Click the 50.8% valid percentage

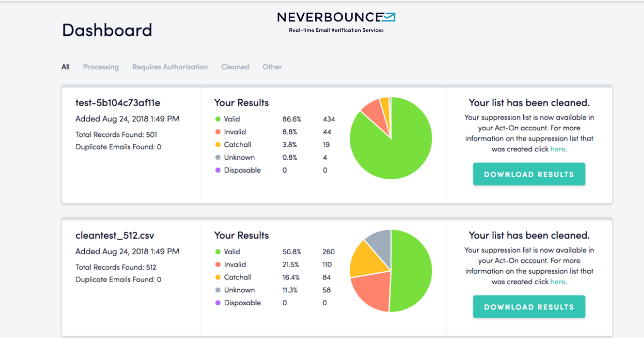(292, 252)
